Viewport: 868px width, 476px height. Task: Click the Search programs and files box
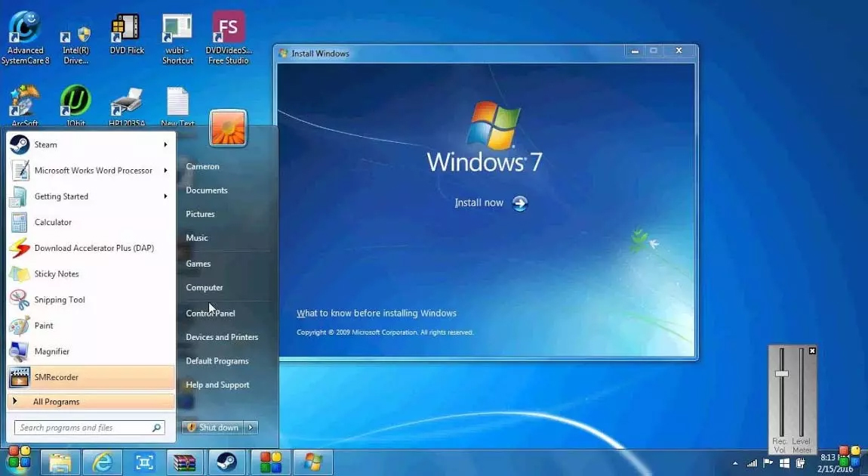83,428
